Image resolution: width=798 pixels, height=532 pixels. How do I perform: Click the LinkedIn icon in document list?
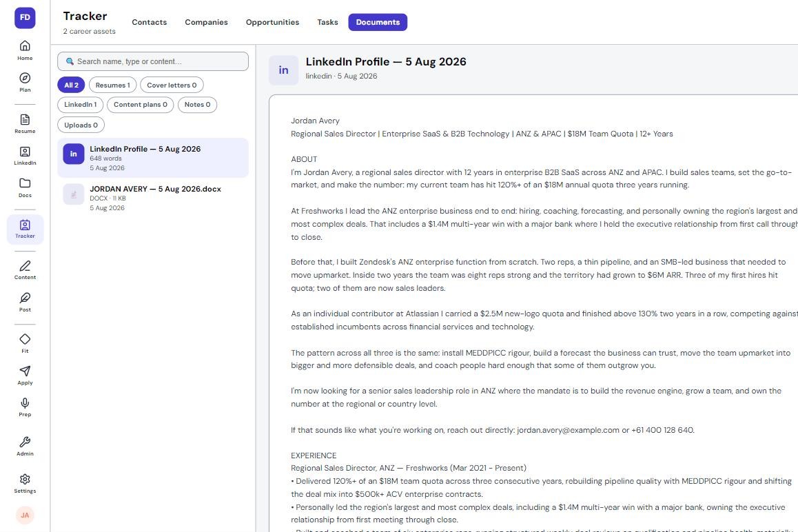(73, 154)
